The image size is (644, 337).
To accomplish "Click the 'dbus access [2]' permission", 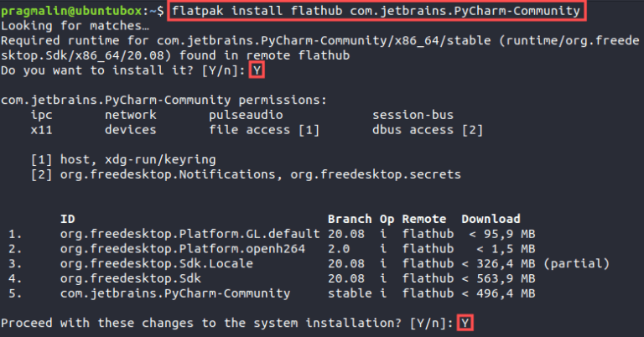I will pos(428,130).
